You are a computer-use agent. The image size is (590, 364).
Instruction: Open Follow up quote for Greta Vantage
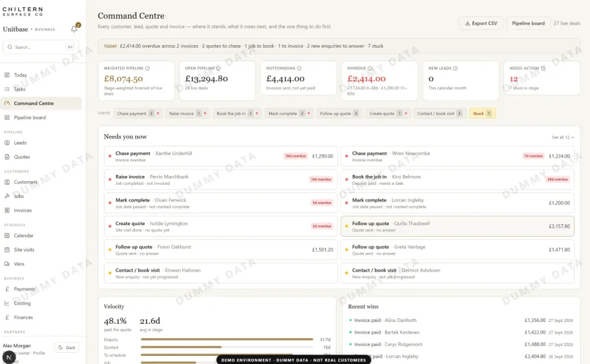(457, 250)
